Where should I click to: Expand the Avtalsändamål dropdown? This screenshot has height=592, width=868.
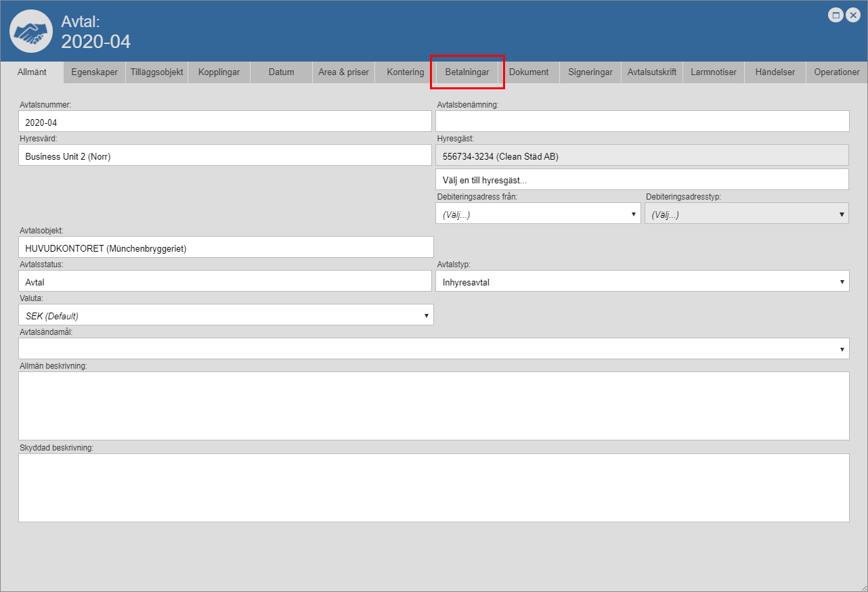433,349
